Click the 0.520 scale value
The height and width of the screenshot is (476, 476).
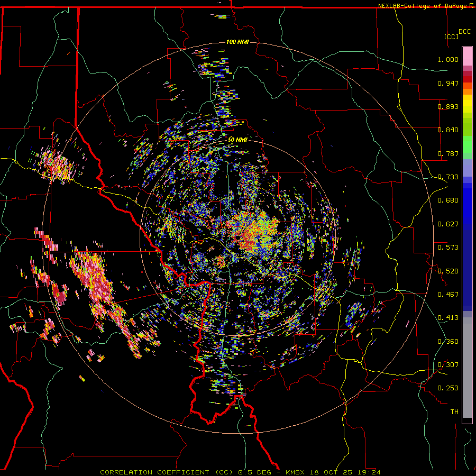448,271
